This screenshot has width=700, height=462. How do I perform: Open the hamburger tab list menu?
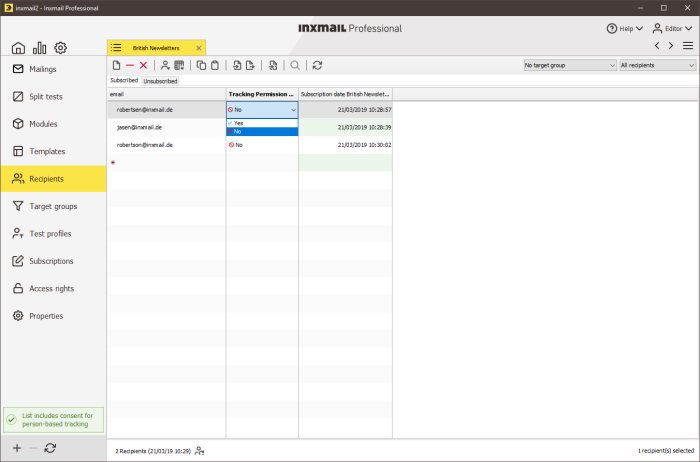click(688, 46)
